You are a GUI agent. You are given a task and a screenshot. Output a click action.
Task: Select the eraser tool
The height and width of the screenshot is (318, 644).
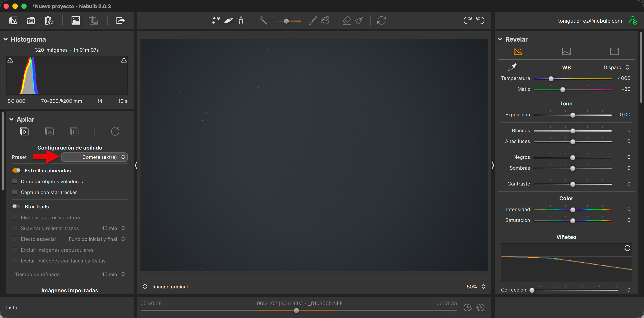(x=347, y=21)
